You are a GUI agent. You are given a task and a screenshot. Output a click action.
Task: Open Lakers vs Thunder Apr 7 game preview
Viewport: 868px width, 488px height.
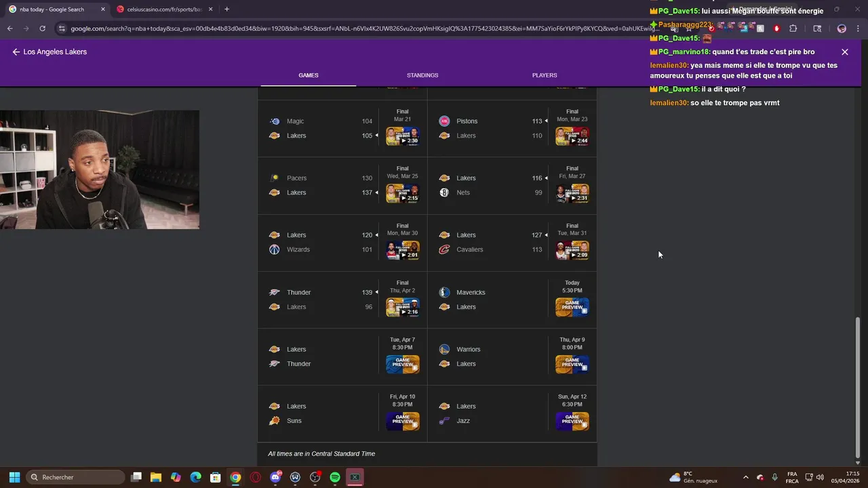403,365
